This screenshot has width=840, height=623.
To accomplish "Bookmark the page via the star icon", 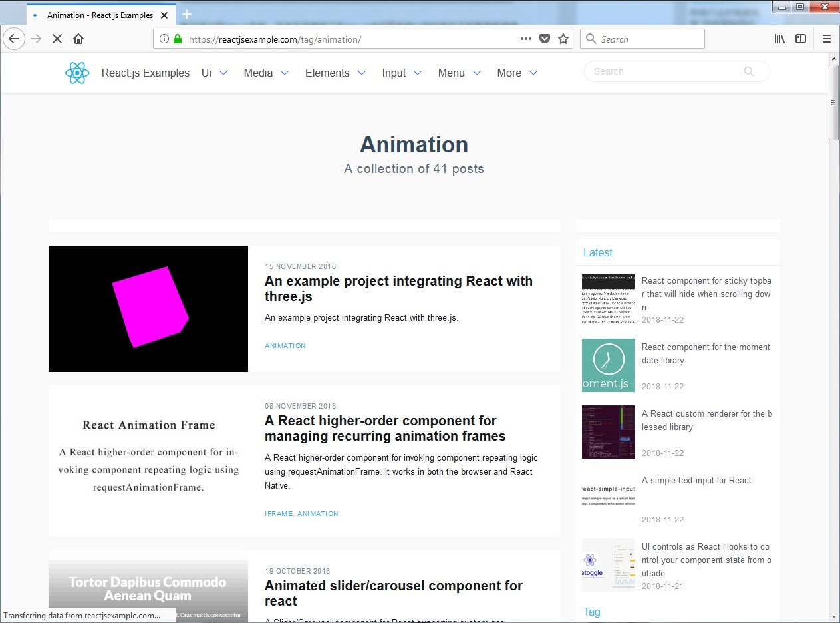I will point(563,39).
